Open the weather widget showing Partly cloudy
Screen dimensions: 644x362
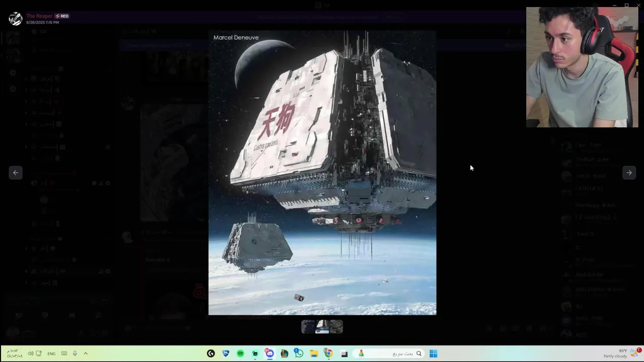coord(622,353)
